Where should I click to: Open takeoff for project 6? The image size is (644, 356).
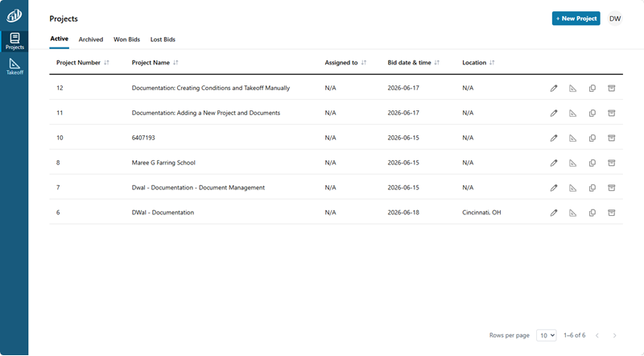point(572,213)
